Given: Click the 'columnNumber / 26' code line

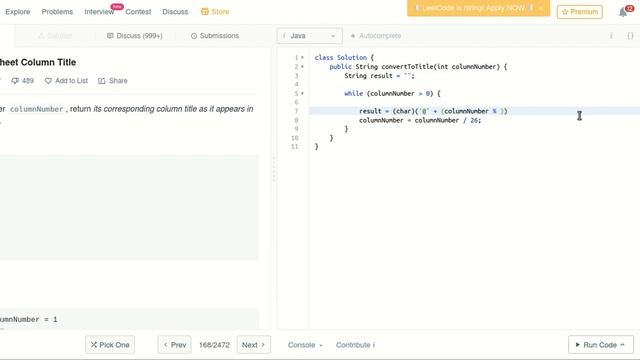Looking at the screenshot, I should pyautogui.click(x=420, y=120).
